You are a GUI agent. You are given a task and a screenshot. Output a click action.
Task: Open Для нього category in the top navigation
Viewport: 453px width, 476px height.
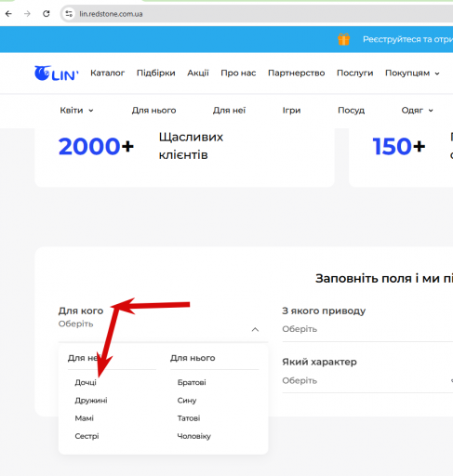(x=153, y=111)
